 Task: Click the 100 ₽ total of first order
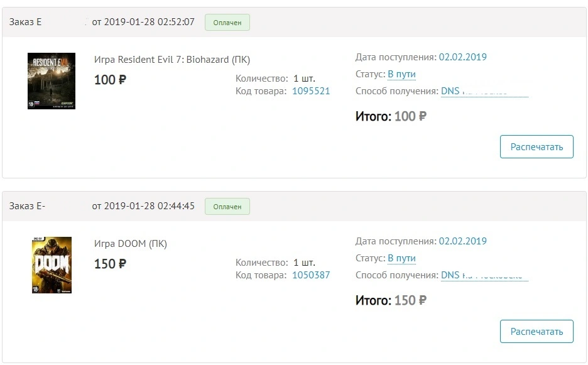coord(410,116)
